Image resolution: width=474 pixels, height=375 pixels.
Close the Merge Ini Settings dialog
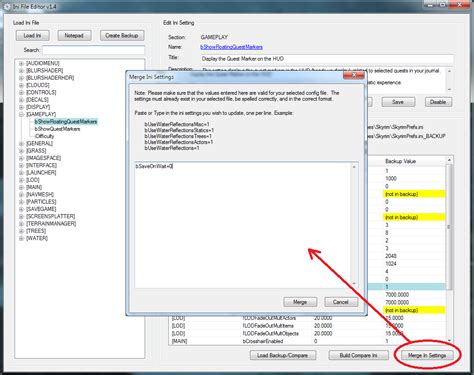click(x=354, y=76)
